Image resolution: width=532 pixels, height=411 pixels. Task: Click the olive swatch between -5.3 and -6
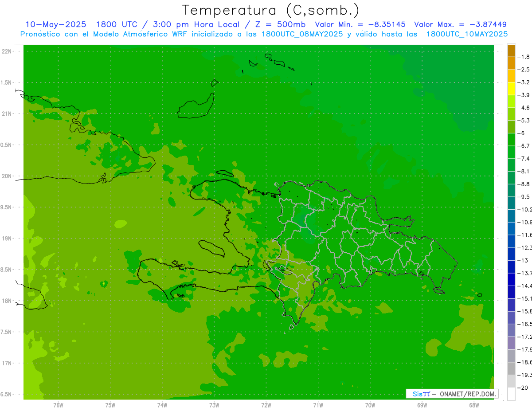[x=511, y=127]
